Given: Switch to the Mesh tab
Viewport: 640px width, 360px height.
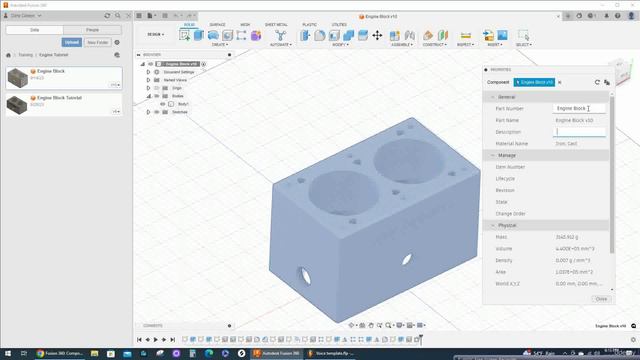Looking at the screenshot, I should tap(245, 24).
